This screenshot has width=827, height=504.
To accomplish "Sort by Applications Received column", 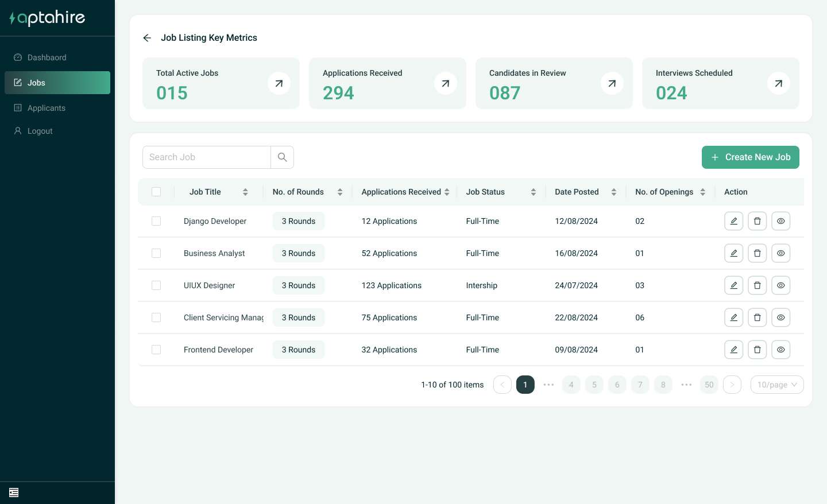I will click(x=447, y=192).
